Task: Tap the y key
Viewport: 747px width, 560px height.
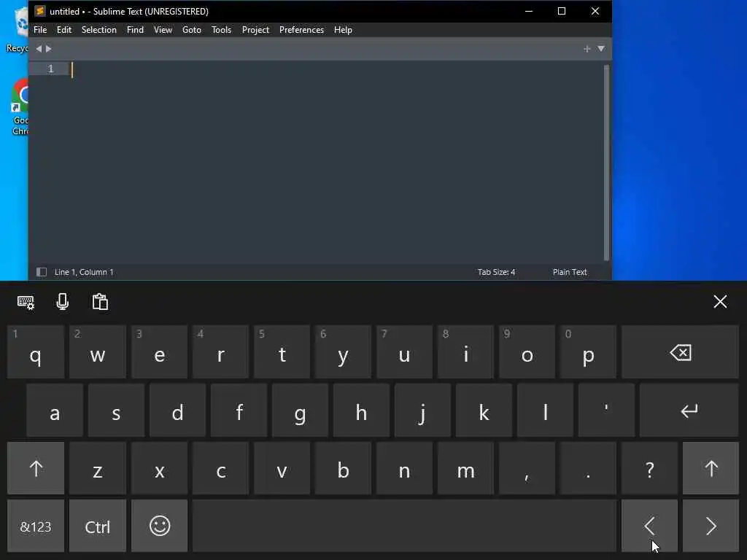Action: [343, 352]
